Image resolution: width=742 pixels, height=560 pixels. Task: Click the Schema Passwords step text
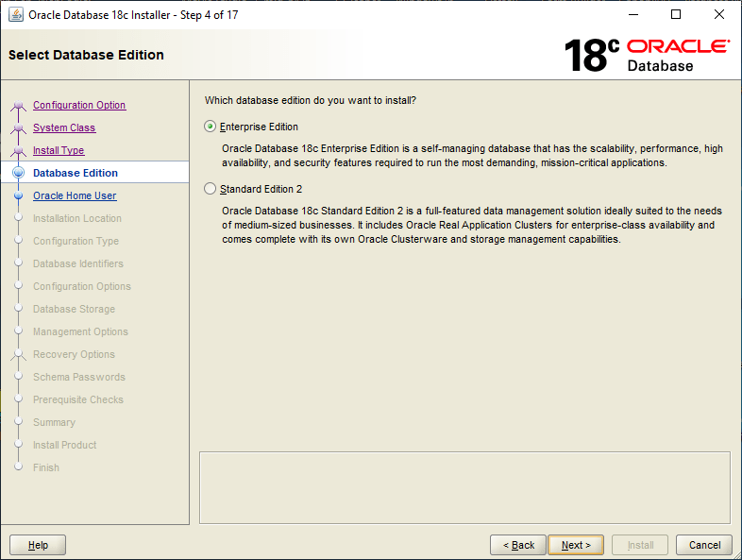tap(79, 378)
